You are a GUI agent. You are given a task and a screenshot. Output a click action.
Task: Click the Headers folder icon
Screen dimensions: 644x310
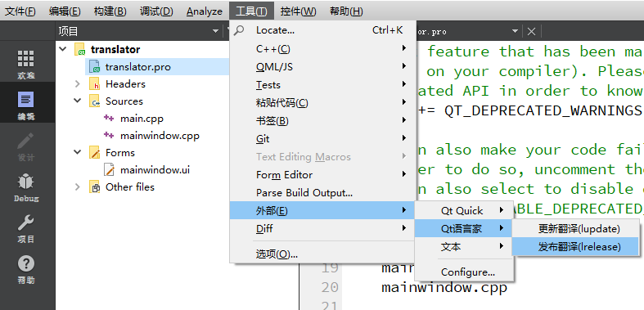(95, 83)
